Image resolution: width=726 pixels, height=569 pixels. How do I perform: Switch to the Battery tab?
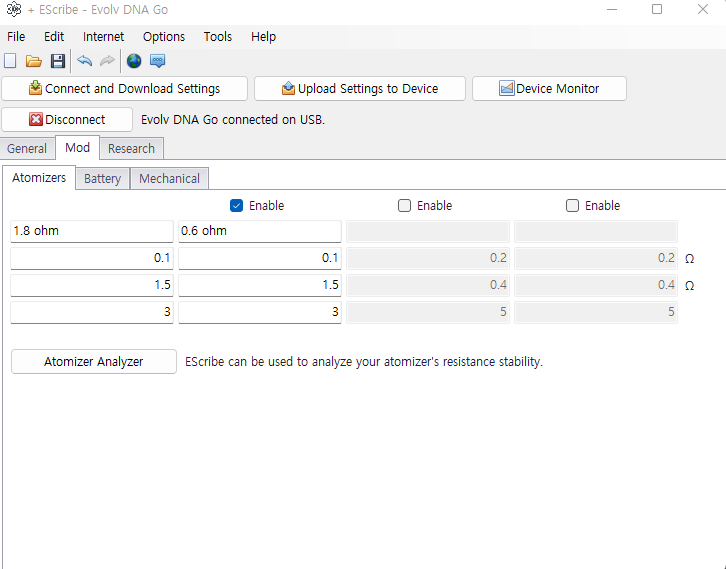(x=102, y=179)
